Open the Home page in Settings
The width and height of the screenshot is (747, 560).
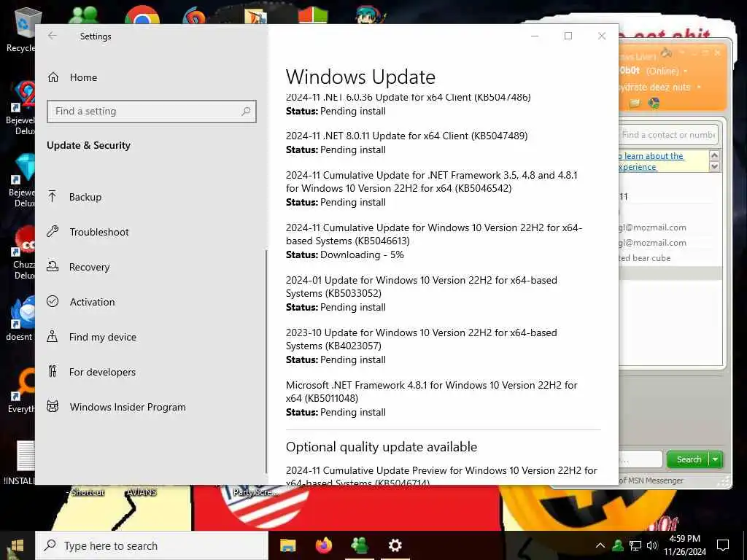coord(72,77)
